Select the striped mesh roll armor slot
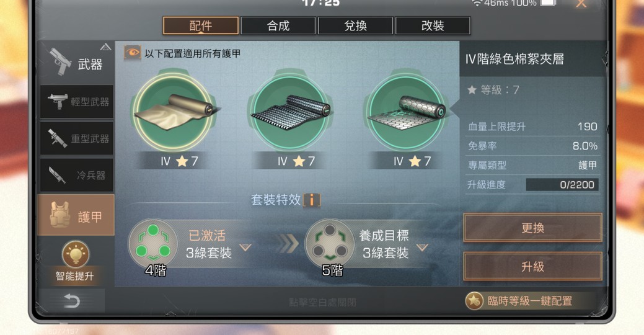This screenshot has height=335, width=644. pos(290,112)
